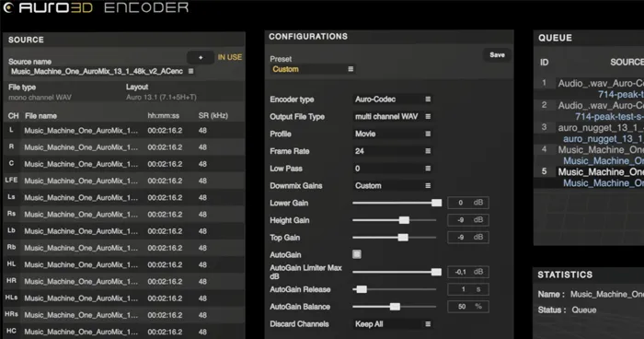The image size is (644, 339).
Task: Click the AutoGain Balance slider handle
Action: click(x=395, y=307)
